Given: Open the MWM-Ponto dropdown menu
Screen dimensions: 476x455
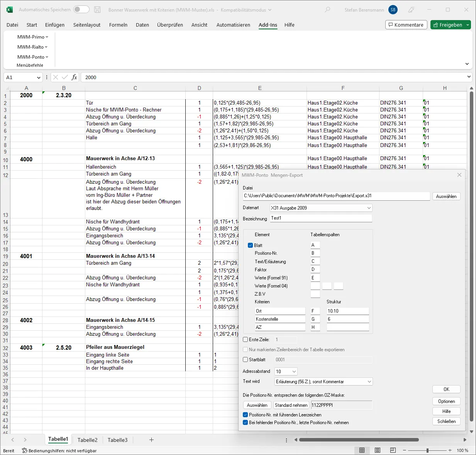Looking at the screenshot, I should [33, 57].
